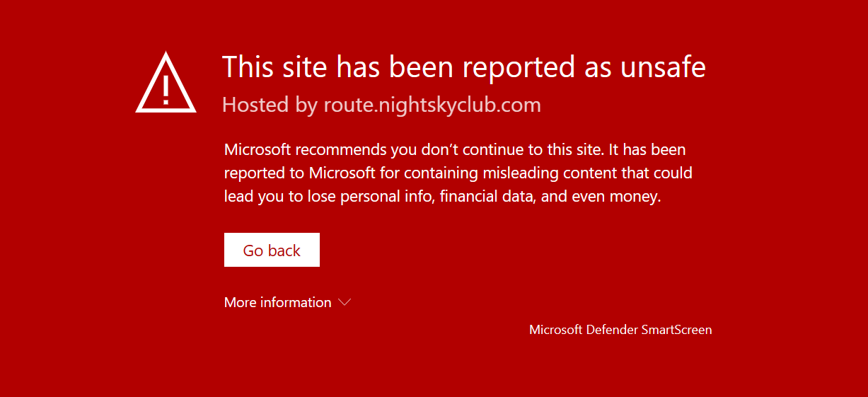Screen dimensions: 868x397
Task: Click the word 'unsafe' in the heading
Action: coord(663,67)
